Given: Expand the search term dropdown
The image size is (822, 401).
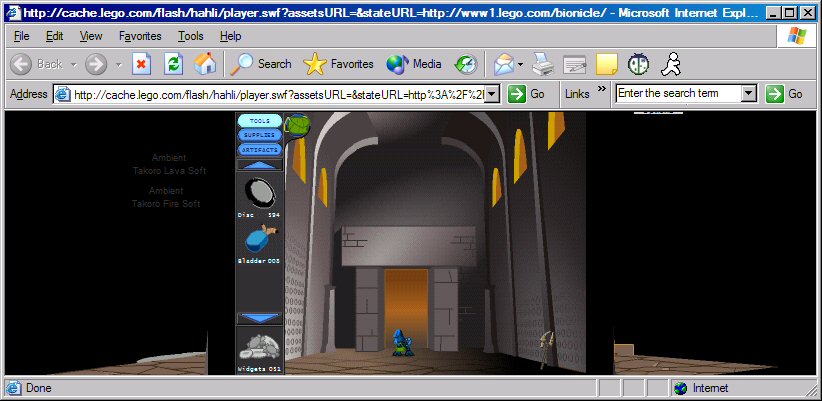Looking at the screenshot, I should 750,94.
